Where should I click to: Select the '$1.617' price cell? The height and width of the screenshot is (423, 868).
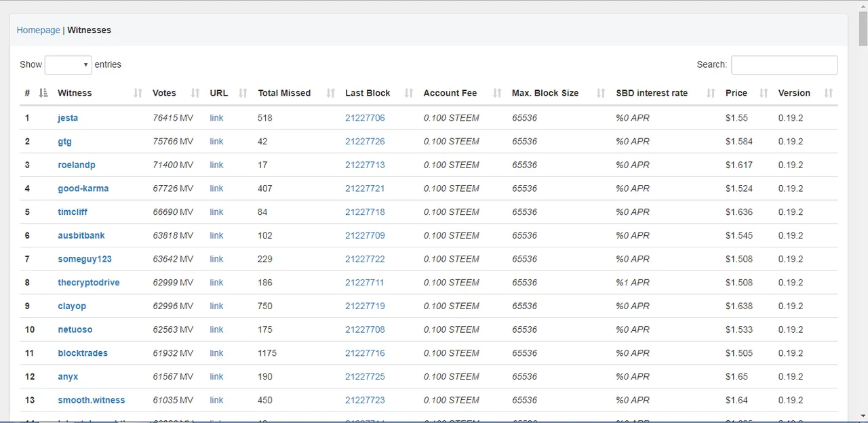click(x=739, y=165)
